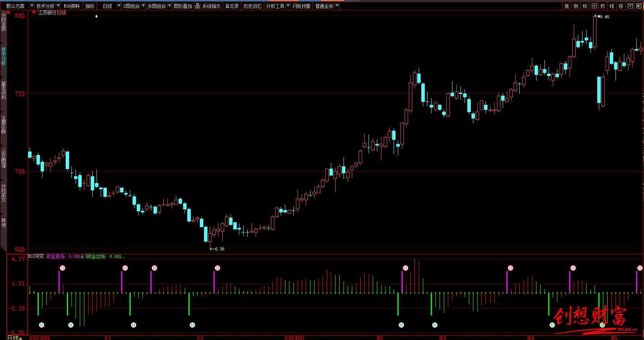Click the 移 shift-chart toolbar icon
Viewport: 644px width, 340px height.
point(621,6)
